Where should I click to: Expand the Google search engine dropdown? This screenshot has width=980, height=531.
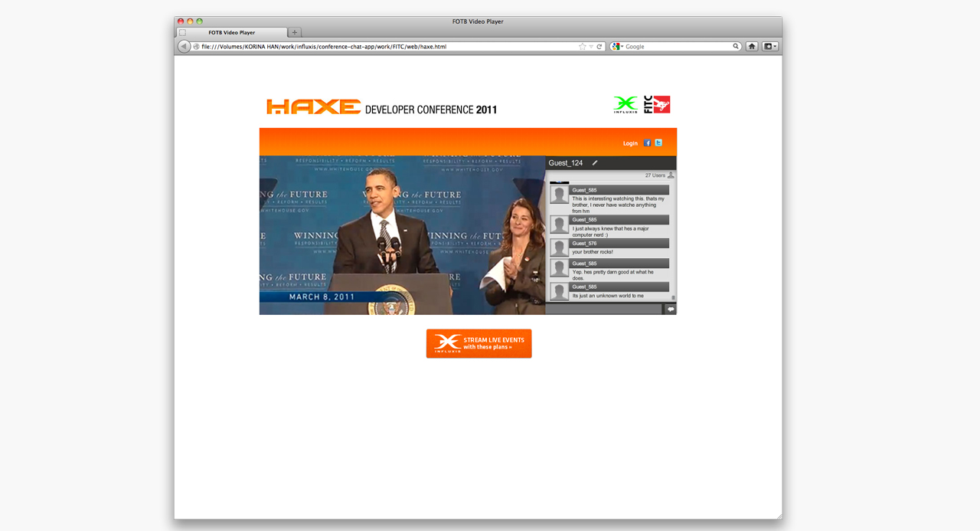tap(617, 47)
